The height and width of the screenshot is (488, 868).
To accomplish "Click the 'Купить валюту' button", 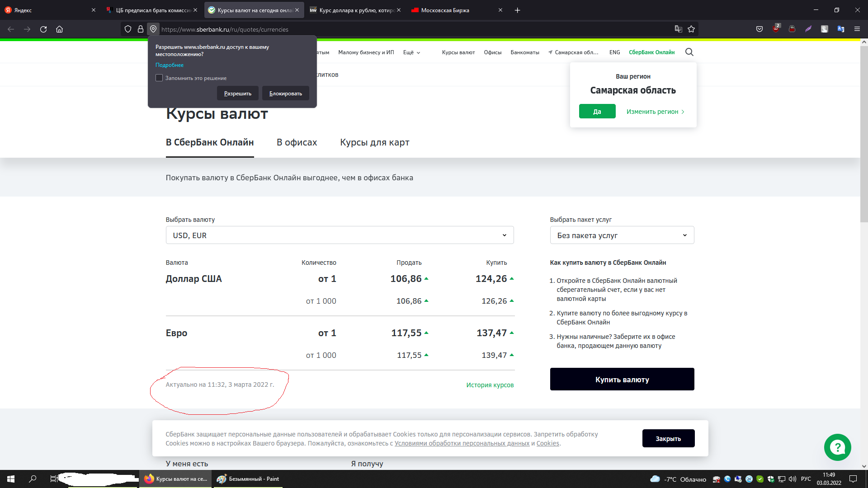I will [x=622, y=380].
